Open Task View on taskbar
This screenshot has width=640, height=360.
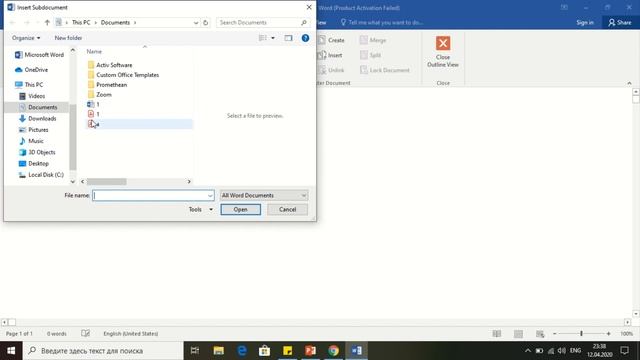click(x=195, y=351)
